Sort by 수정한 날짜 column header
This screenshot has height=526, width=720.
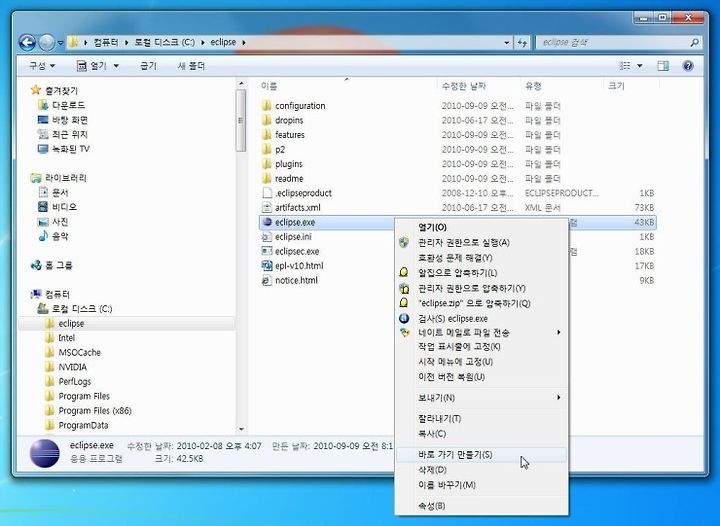(x=464, y=86)
